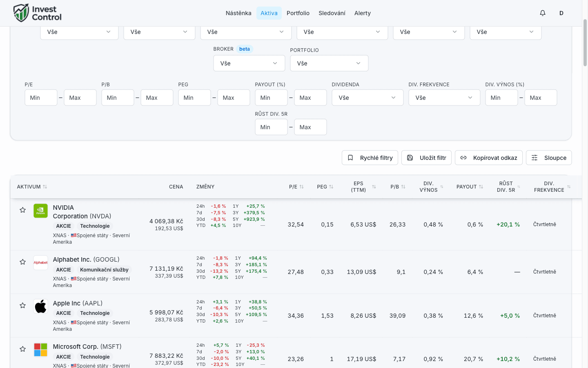The image size is (588, 368).
Task: Focus the DIV. VÝNOS (%) Max input
Action: tap(541, 98)
